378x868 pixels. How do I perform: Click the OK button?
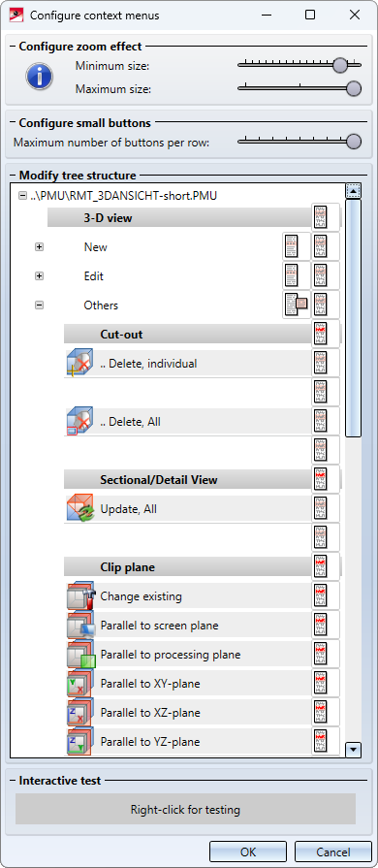[248, 852]
